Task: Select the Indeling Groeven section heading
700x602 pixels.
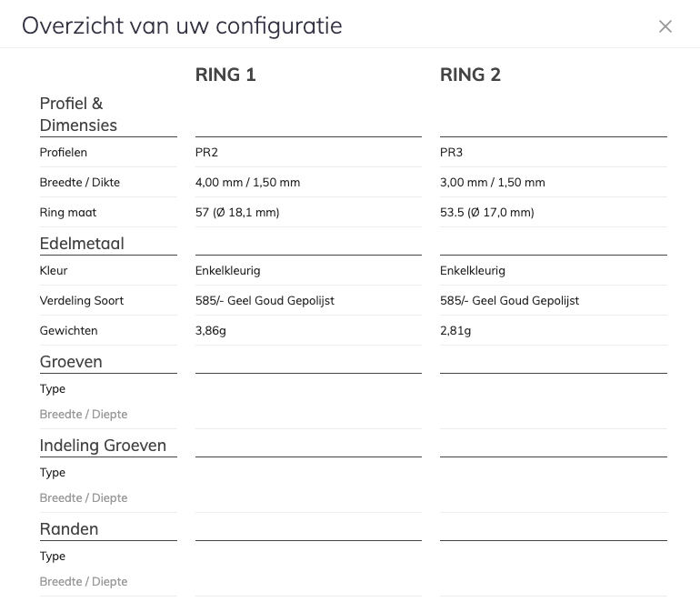Action: [103, 446]
